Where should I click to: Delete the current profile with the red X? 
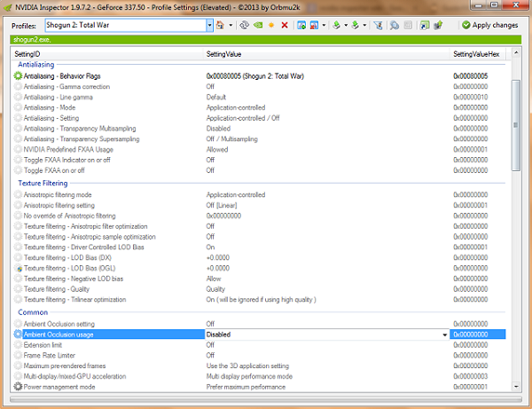pos(285,25)
